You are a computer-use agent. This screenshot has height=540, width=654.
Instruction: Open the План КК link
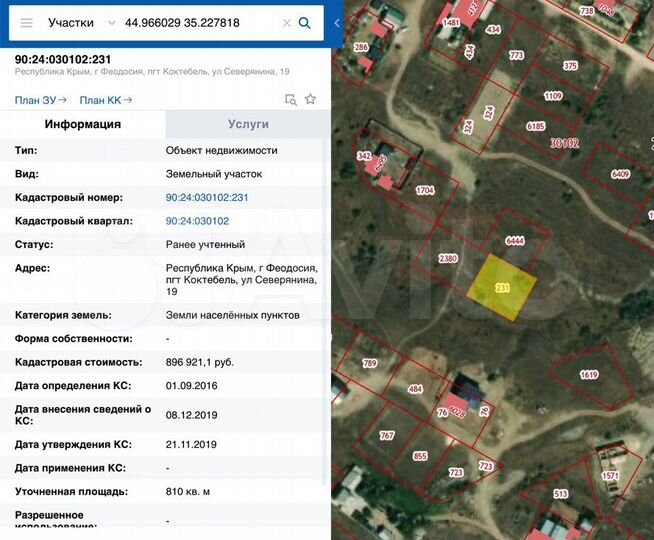pyautogui.click(x=105, y=100)
